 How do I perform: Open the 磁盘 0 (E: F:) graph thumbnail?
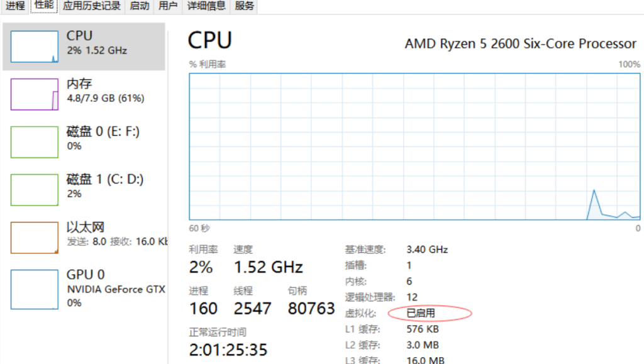coord(35,142)
